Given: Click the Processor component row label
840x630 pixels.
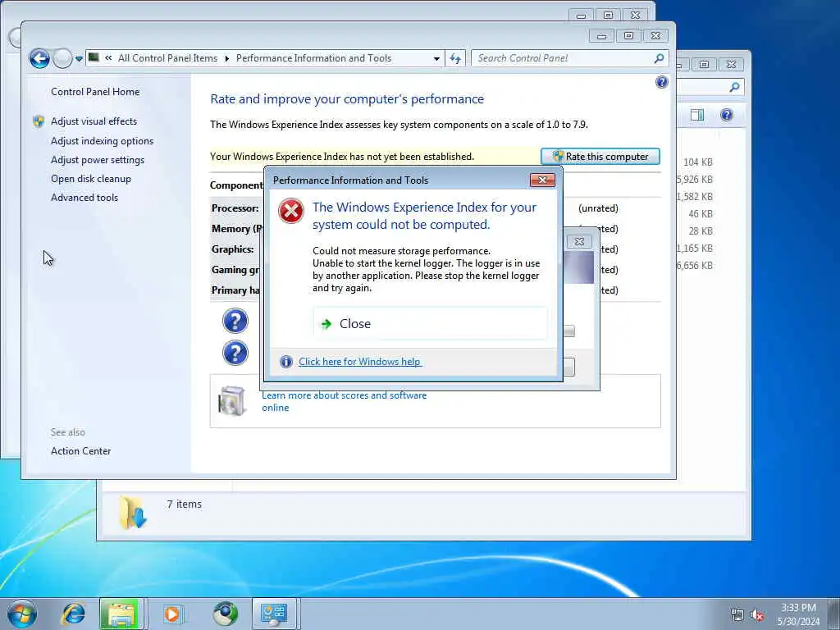Looking at the screenshot, I should [235, 208].
